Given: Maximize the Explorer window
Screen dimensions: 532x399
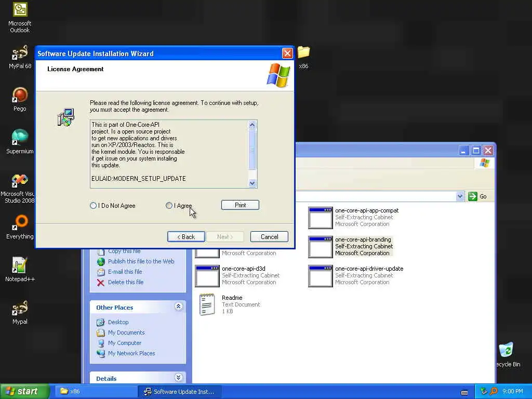Looking at the screenshot, I should pyautogui.click(x=476, y=151).
